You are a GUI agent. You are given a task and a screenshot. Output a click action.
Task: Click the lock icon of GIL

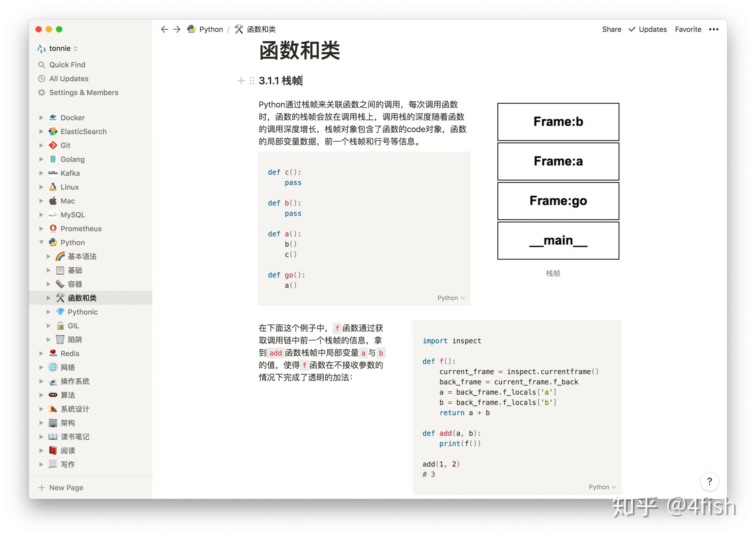60,326
